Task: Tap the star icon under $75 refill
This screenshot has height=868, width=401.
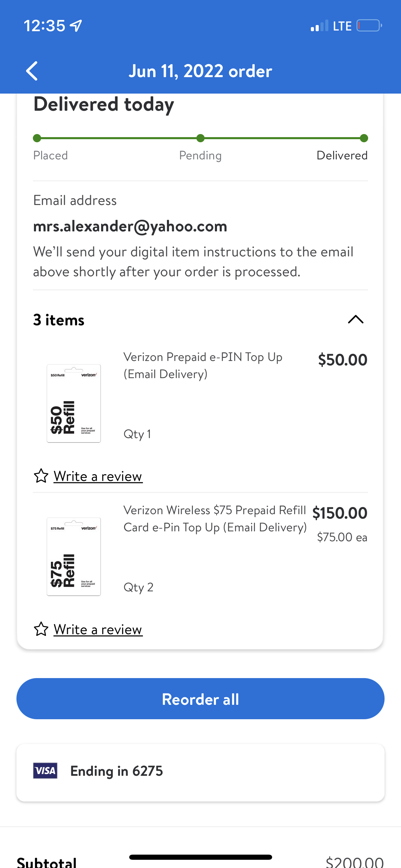Action: [x=41, y=629]
